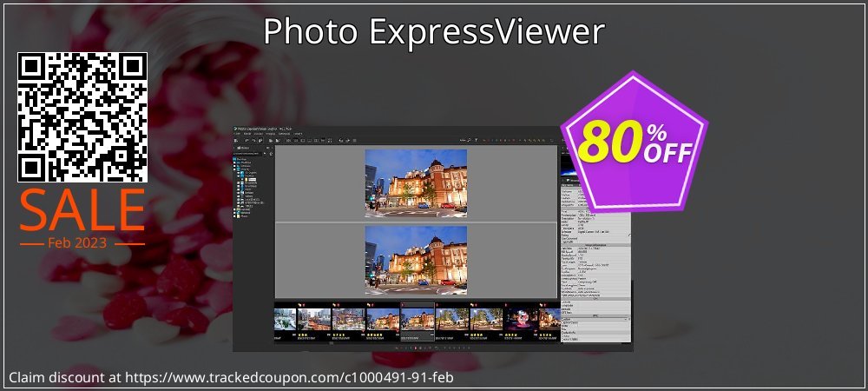Select the highlighted folder in the browser tree
Screen dimensions: 868x391
point(252,179)
